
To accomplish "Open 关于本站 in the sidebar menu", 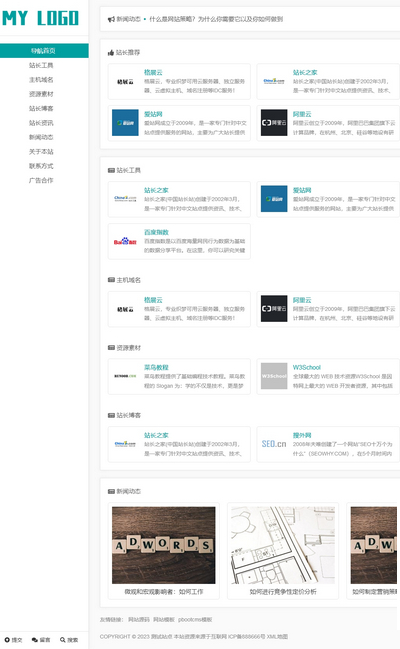I will click(41, 151).
